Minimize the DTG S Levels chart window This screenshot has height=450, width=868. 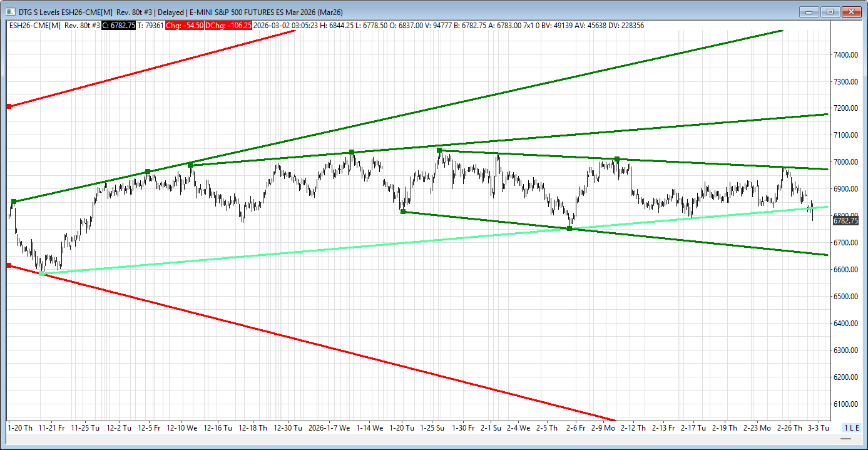click(809, 11)
